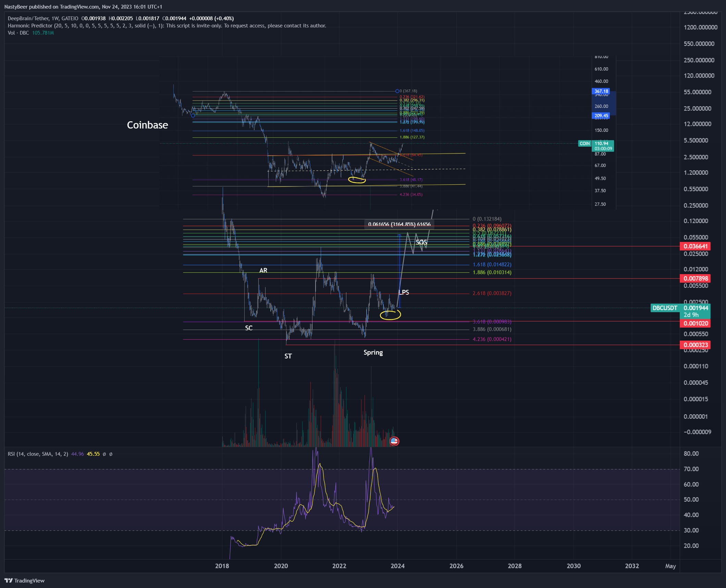
Task: Click the 2026 label on time axis
Action: [x=456, y=566]
